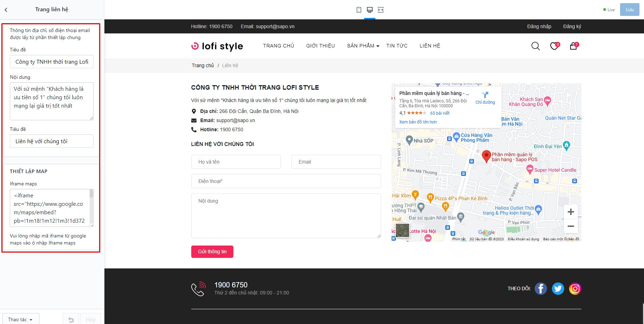The height and width of the screenshot is (324, 644).
Task: Visit the Instagram follow icon
Action: tap(575, 288)
